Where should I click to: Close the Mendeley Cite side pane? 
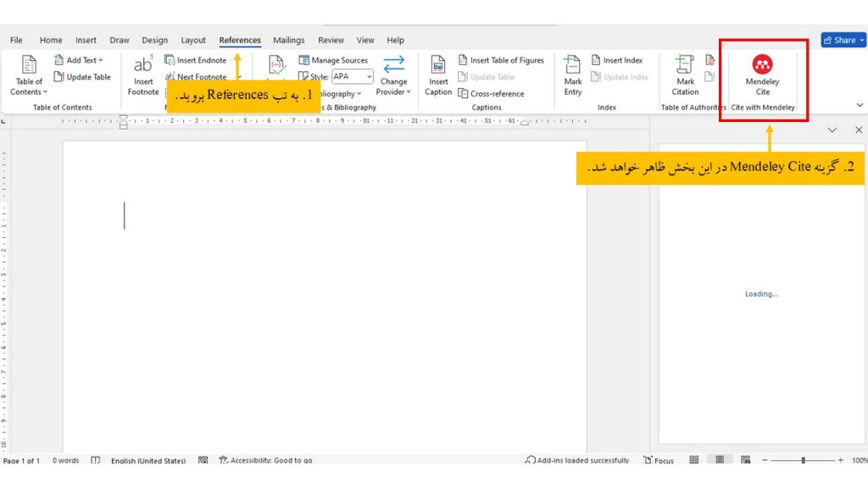click(858, 130)
